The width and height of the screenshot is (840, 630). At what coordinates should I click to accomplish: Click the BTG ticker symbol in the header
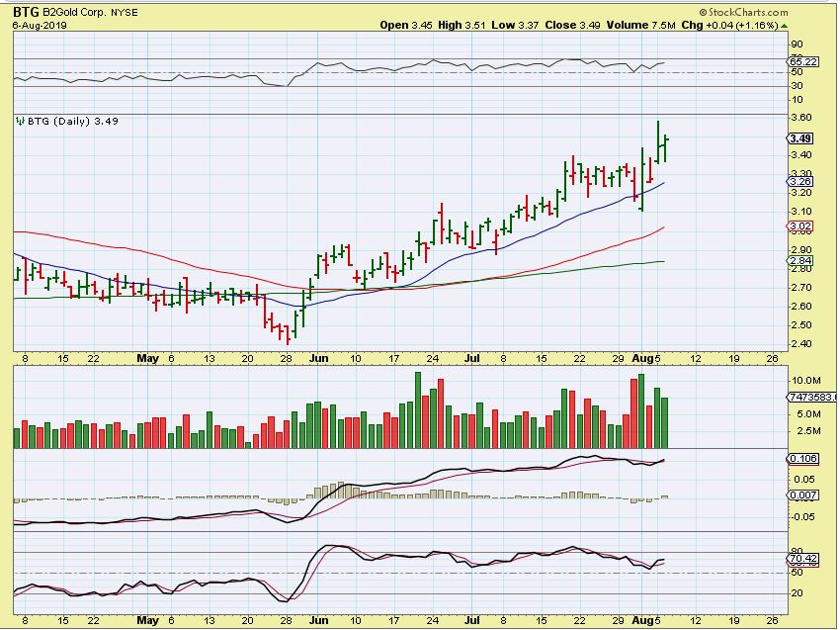(x=26, y=11)
